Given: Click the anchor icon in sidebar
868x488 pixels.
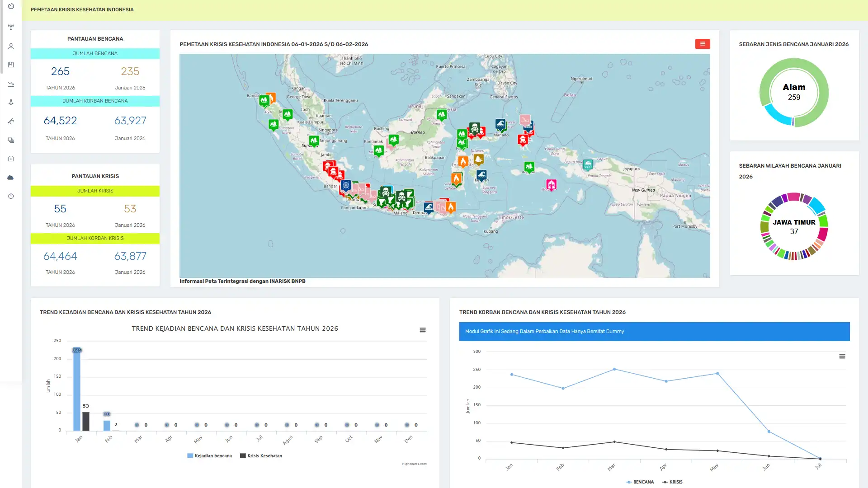Looking at the screenshot, I should click(11, 102).
